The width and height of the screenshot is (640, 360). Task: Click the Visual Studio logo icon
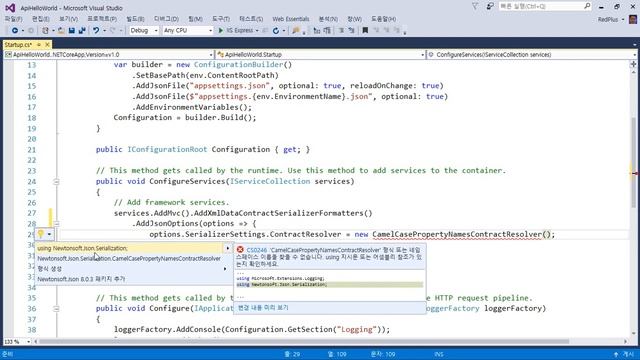pos(10,8)
